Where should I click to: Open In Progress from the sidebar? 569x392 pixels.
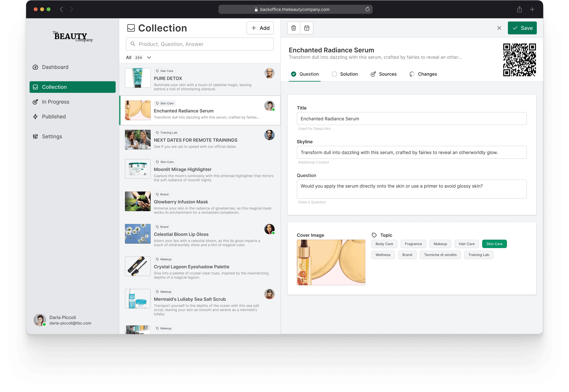coord(56,102)
